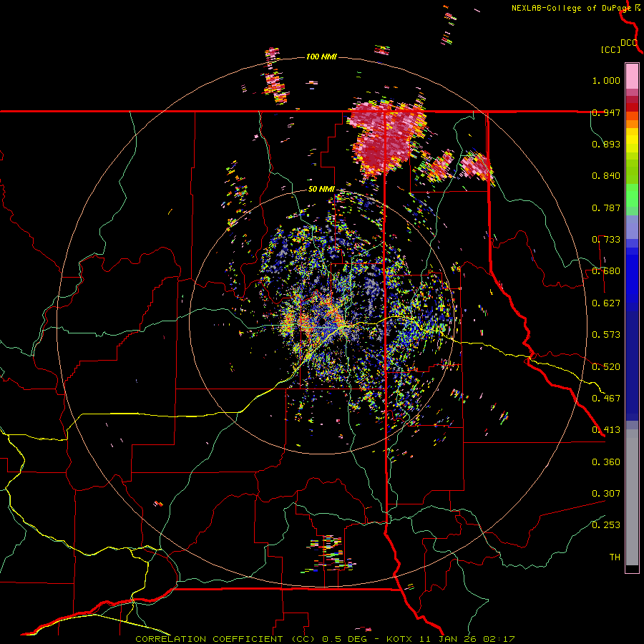Select the 0.253 scale value

(x=606, y=525)
